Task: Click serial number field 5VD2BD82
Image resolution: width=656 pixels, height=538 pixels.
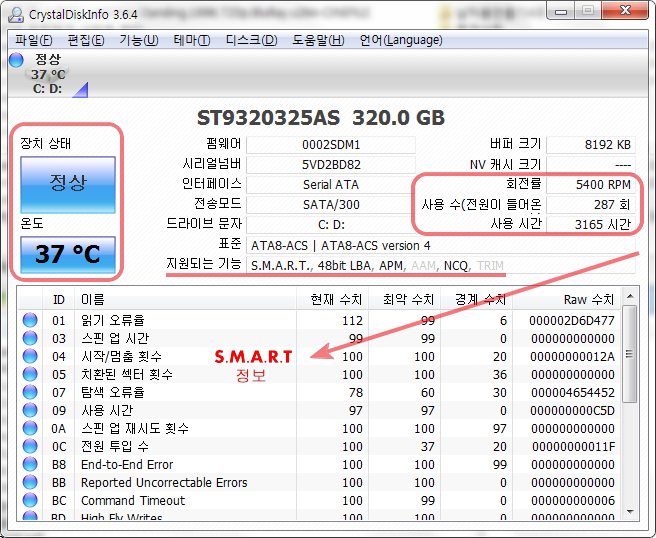Action: [x=331, y=164]
